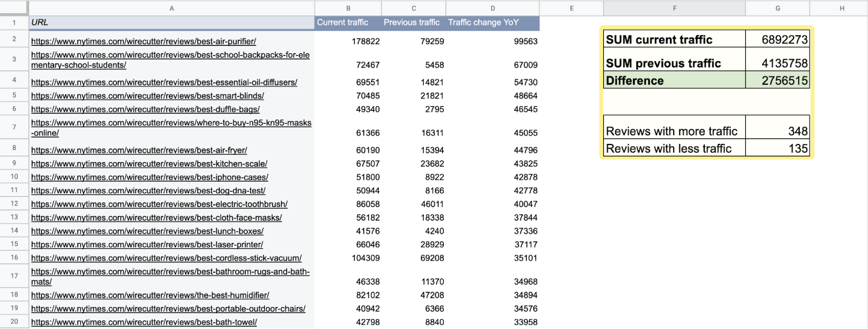Open the the-best-humidifier review link

pyautogui.click(x=150, y=295)
